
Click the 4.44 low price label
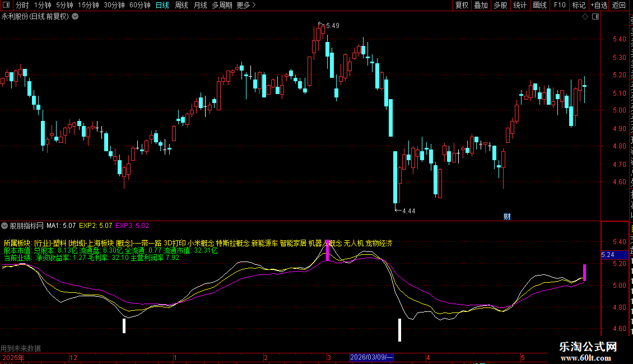pyautogui.click(x=408, y=211)
